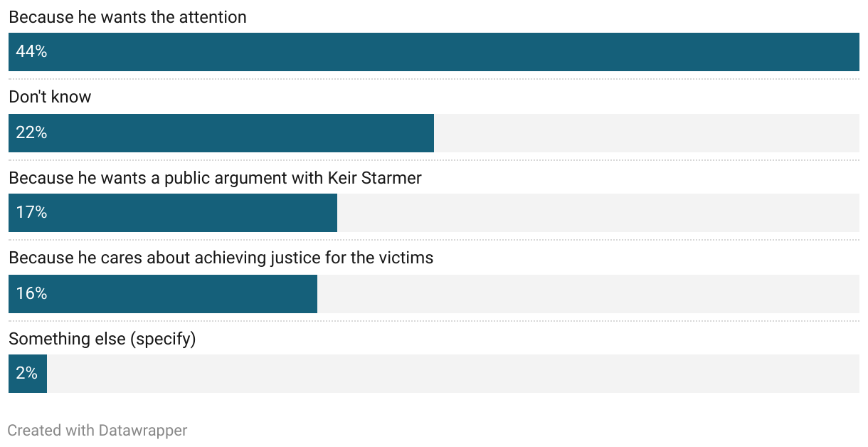This screenshot has height=447, width=868.
Task: Click the 22% value label
Action: [x=31, y=132]
